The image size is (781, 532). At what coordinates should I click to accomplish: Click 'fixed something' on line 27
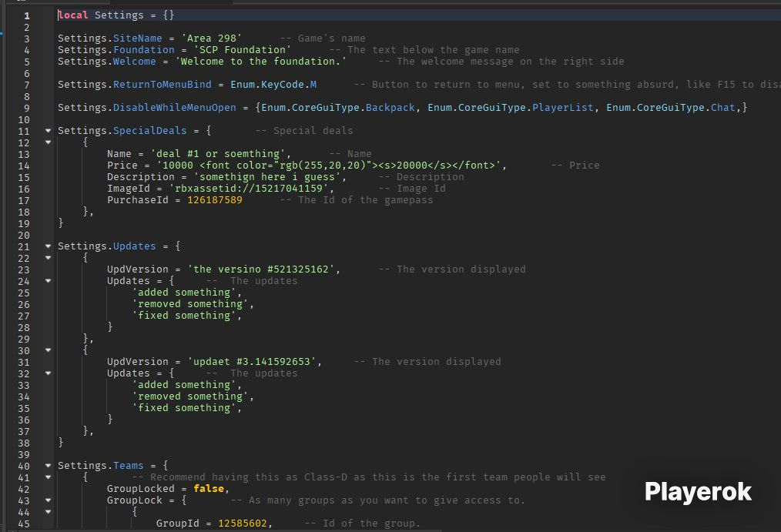[184, 316]
